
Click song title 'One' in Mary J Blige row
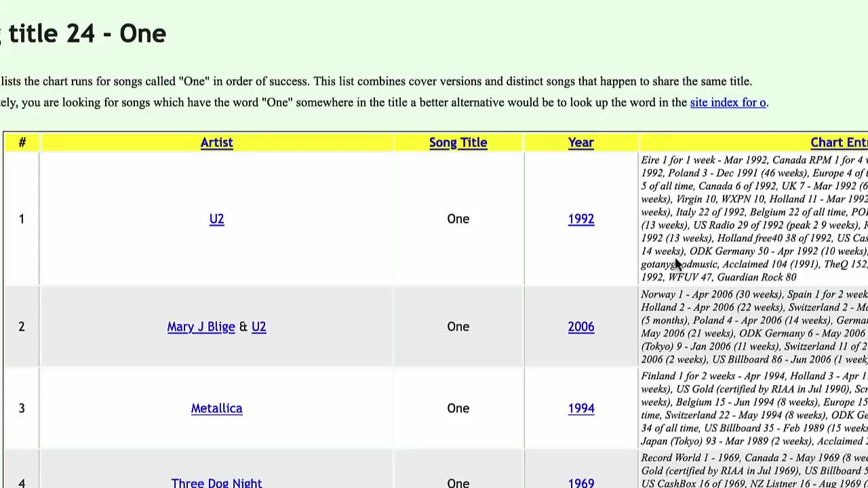[458, 327]
